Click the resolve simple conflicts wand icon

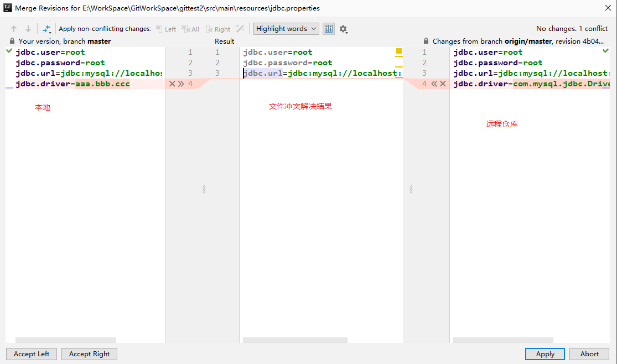point(240,29)
